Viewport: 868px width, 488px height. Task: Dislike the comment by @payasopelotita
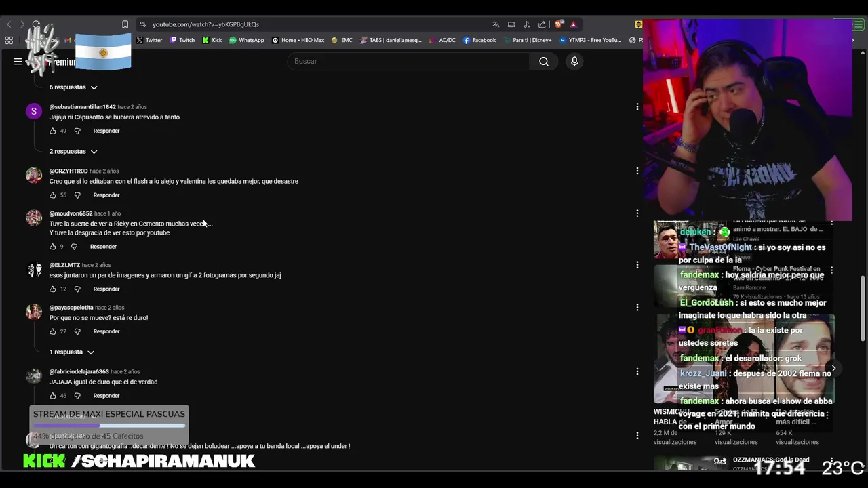[x=77, y=332]
